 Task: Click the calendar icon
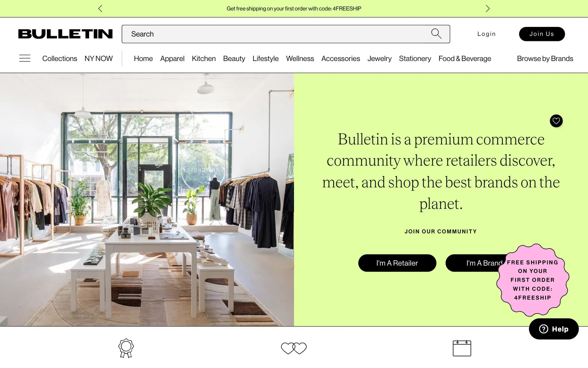[462, 348]
